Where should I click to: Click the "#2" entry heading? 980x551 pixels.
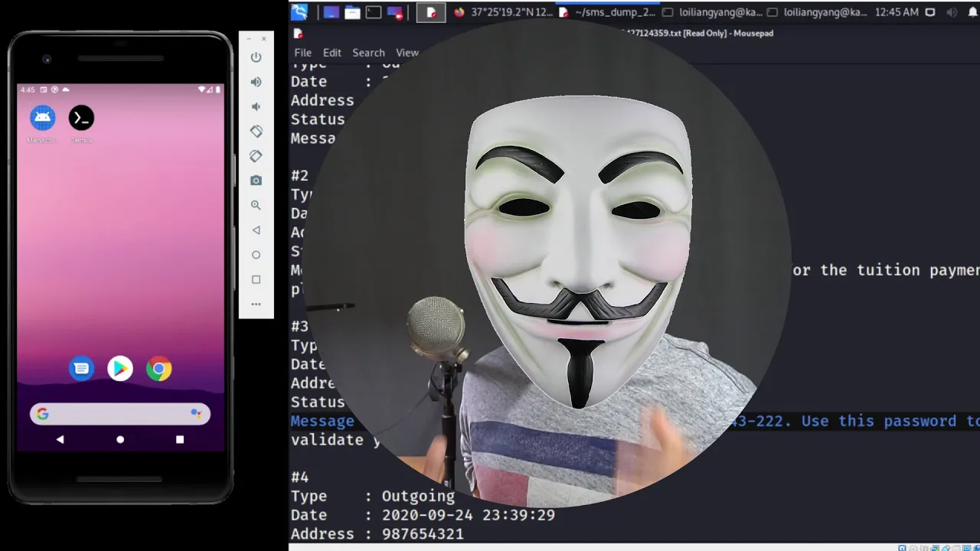(299, 176)
